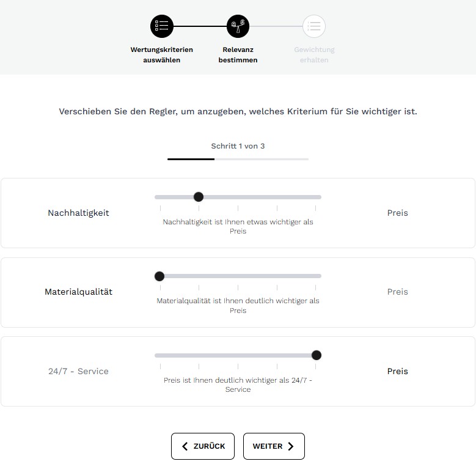Click the 24/7 - Service criterion label

[x=78, y=371]
